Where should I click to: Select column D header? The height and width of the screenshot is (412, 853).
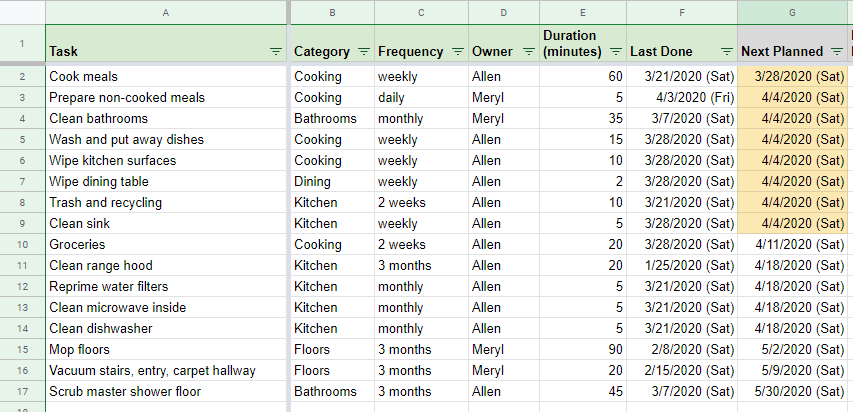coord(502,12)
